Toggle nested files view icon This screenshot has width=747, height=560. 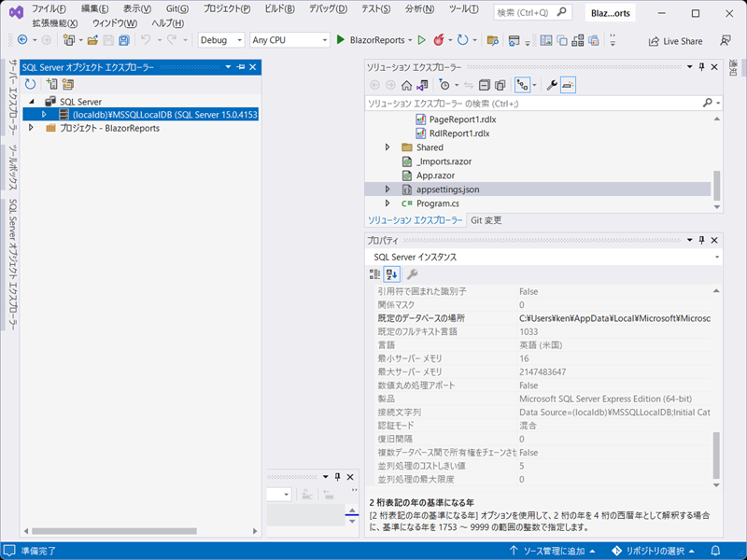click(x=523, y=85)
